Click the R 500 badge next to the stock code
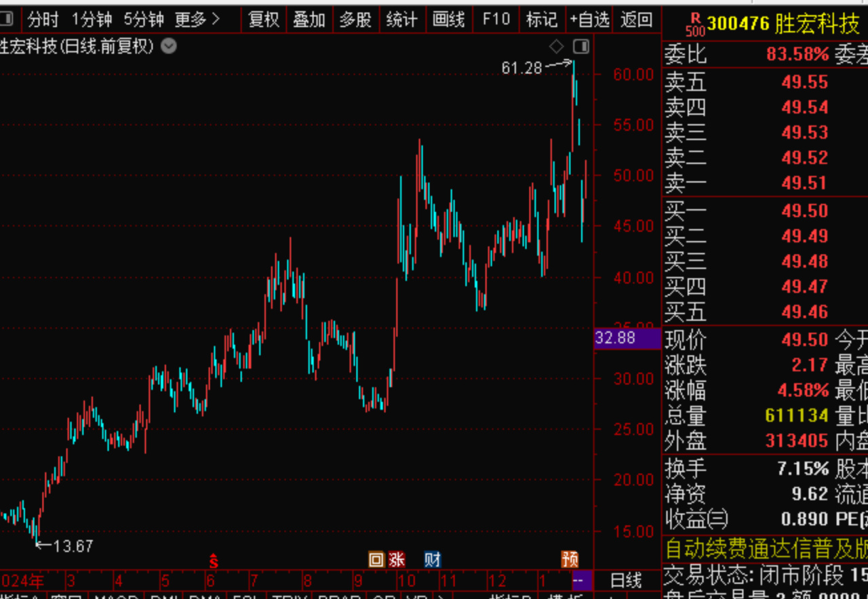This screenshot has height=599, width=868. coord(694,25)
